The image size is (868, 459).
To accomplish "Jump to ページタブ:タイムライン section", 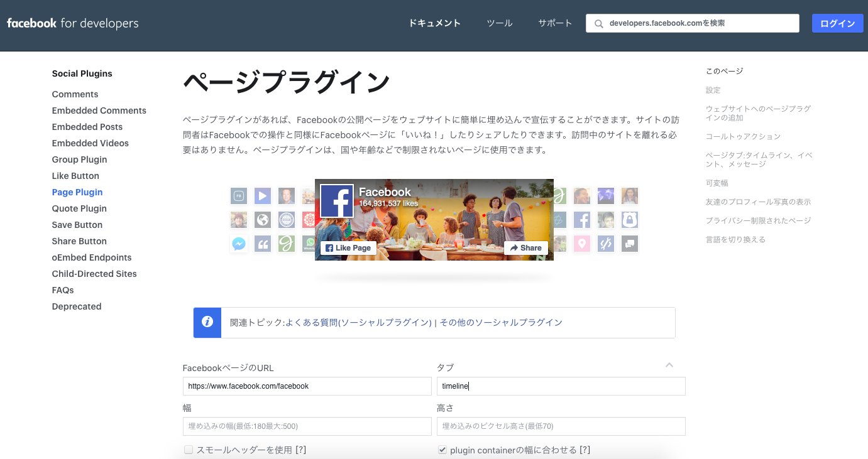I will pos(759,159).
